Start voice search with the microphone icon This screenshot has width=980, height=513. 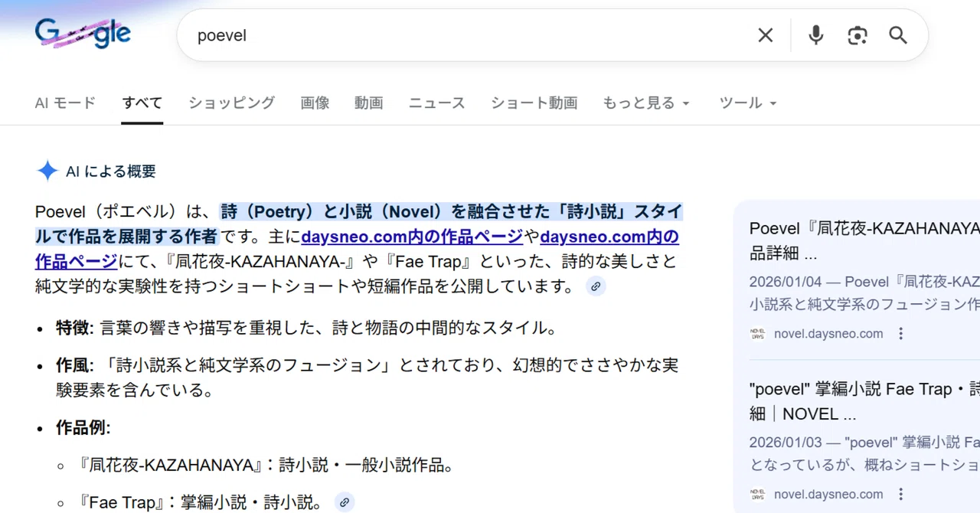[x=816, y=35]
